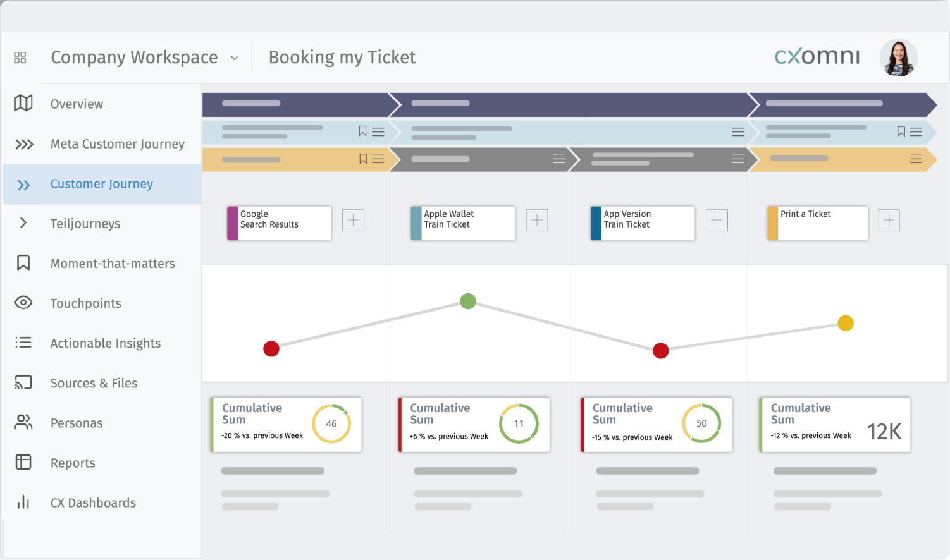
Task: Click the circular gauge showing 50
Action: (701, 423)
